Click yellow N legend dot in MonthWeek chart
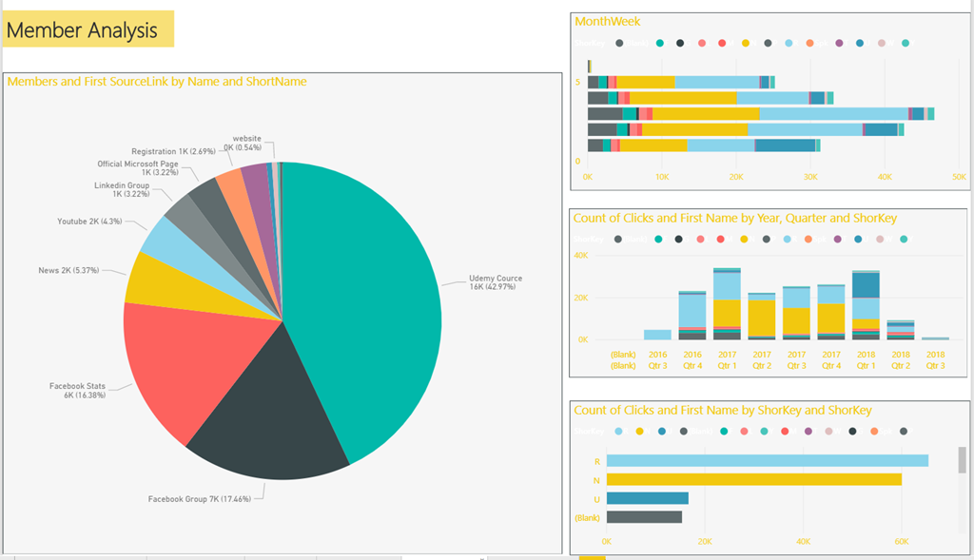 tap(745, 43)
